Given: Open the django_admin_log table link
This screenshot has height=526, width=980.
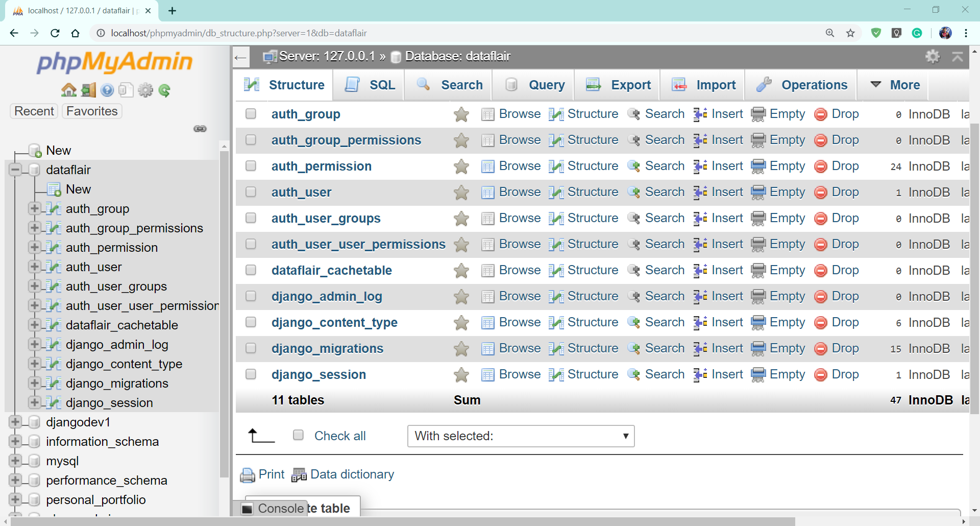Looking at the screenshot, I should tap(327, 296).
